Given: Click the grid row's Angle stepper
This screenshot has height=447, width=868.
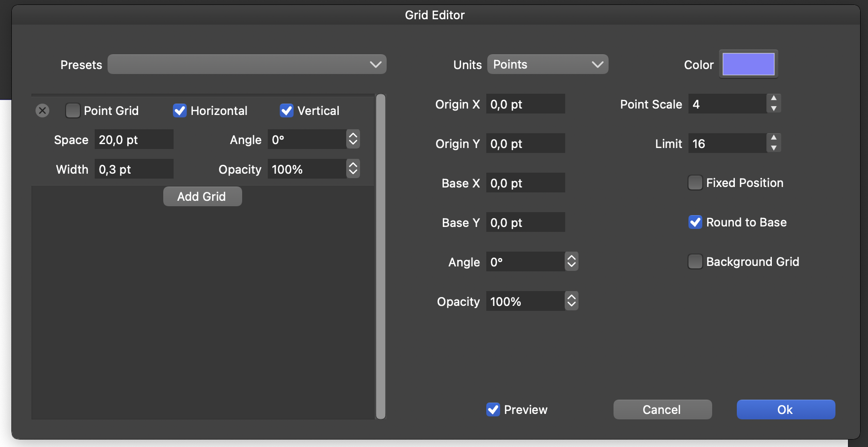Looking at the screenshot, I should coord(353,140).
